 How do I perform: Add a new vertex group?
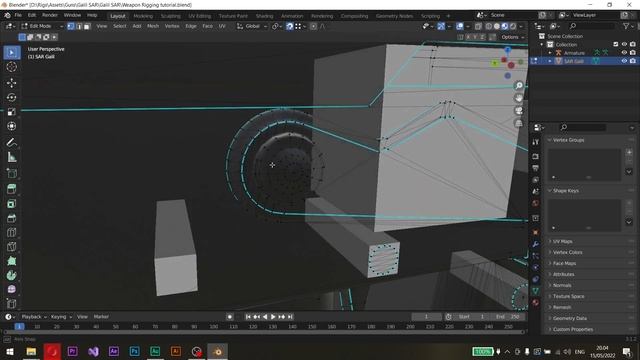(x=629, y=152)
